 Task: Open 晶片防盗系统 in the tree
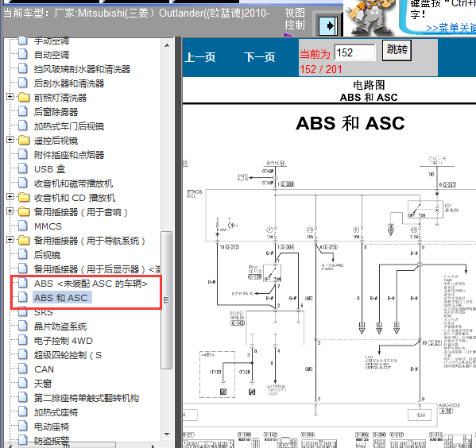60,326
